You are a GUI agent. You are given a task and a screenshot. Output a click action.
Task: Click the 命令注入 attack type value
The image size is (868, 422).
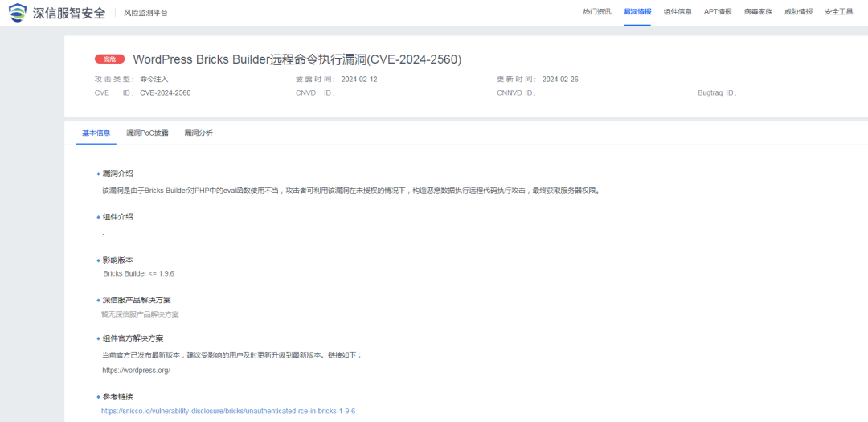pos(154,80)
